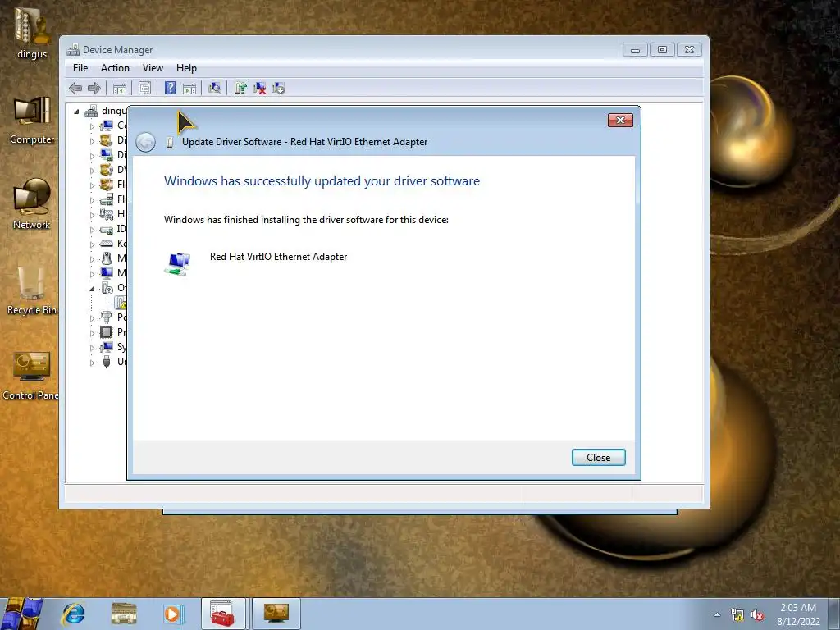Image resolution: width=840 pixels, height=630 pixels.
Task: Click Scan for hardware changes toolbar icon
Action: (x=215, y=89)
